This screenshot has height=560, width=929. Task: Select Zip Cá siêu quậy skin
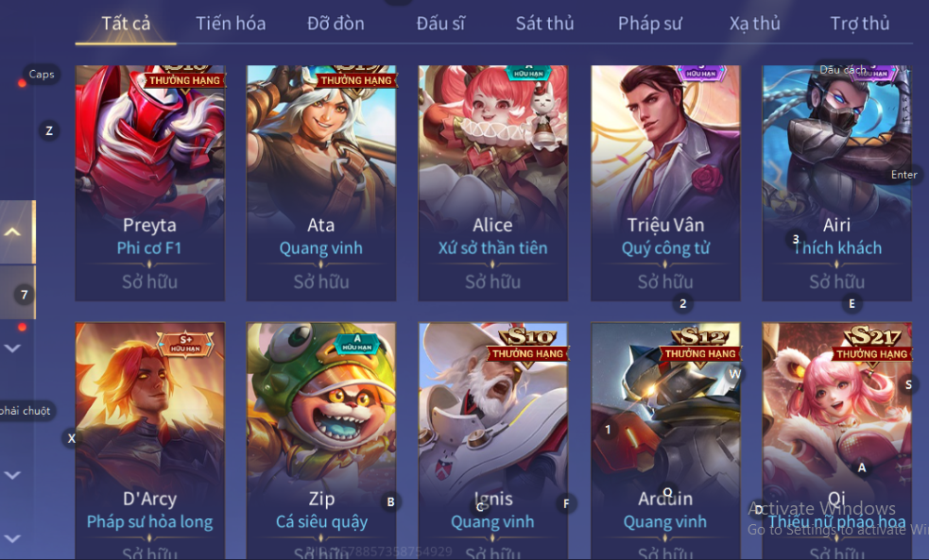click(x=321, y=441)
